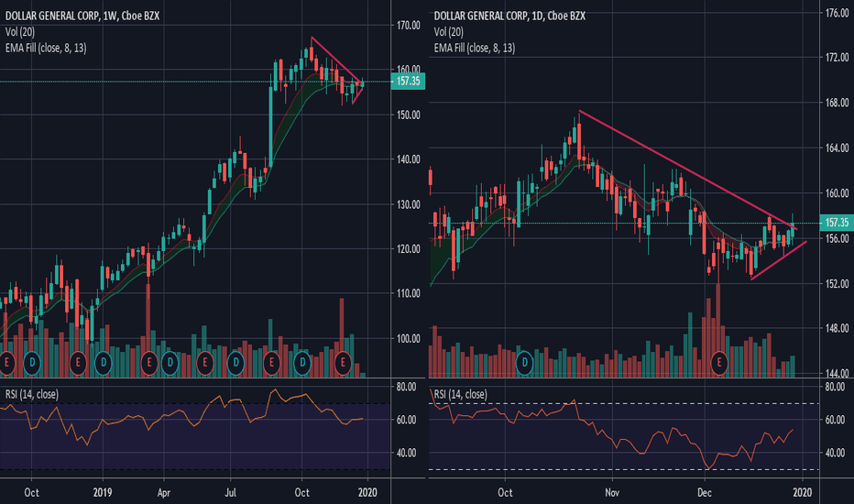Click the 150.00 price axis value
The height and width of the screenshot is (504, 854).
pos(409,115)
